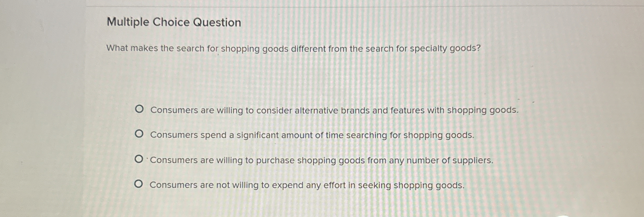Viewport: 644px width, 217px height.
Task: Click the Multiple Choice Question heading
Action: [x=173, y=22]
